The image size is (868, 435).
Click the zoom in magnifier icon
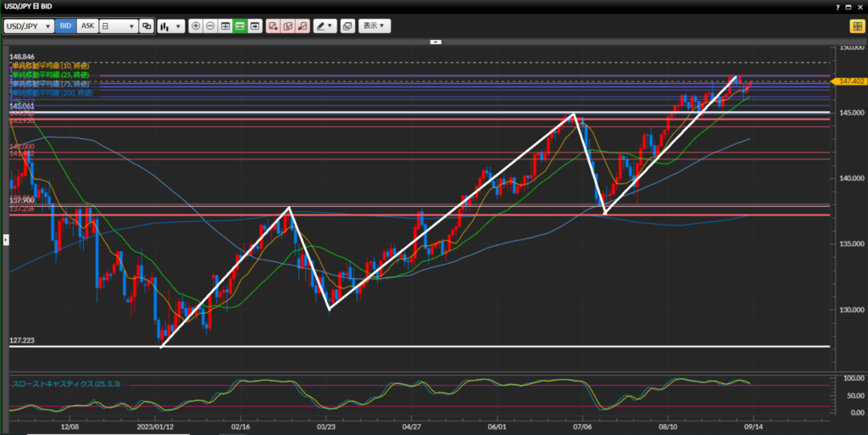[196, 26]
